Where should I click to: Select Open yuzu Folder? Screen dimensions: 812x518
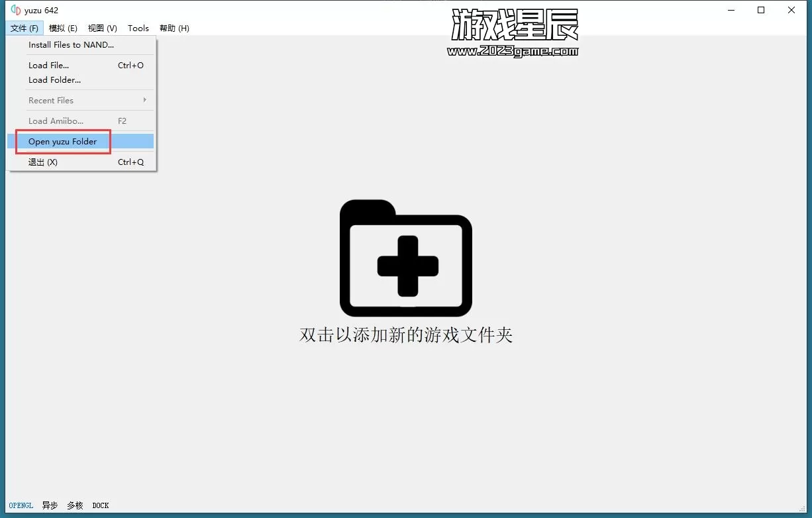(62, 142)
